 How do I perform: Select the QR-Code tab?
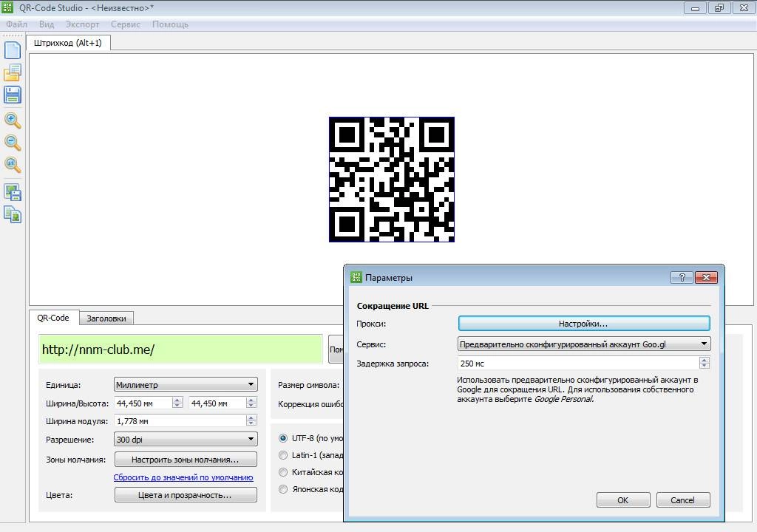coord(53,318)
